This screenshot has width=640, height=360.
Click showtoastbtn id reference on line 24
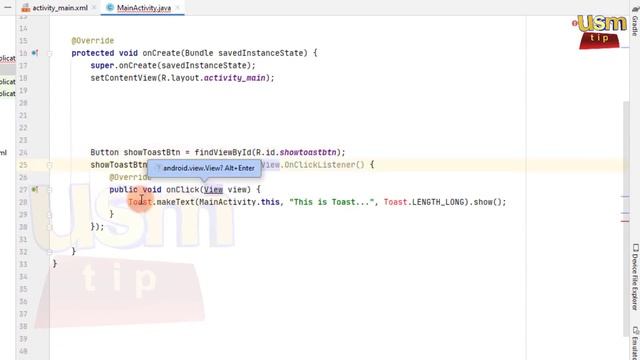308,152
